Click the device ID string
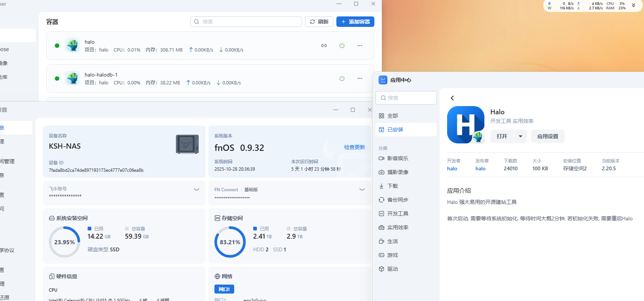Screen dimensions: 644x301 96,170
